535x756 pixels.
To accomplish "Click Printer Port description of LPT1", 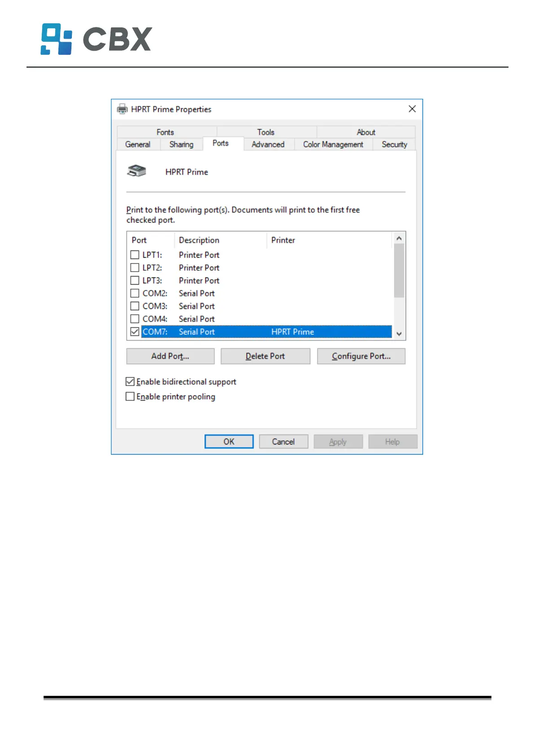I will (199, 255).
